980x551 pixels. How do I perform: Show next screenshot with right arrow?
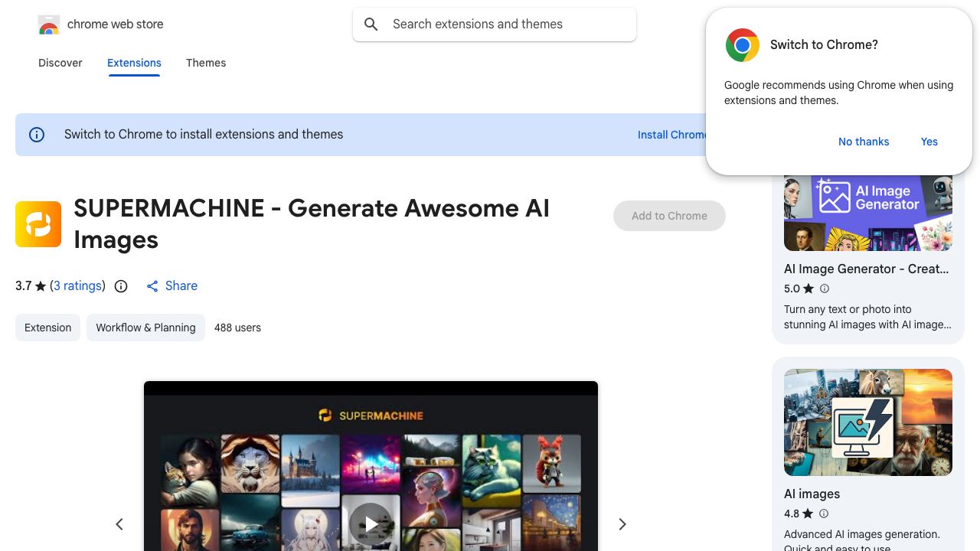622,524
